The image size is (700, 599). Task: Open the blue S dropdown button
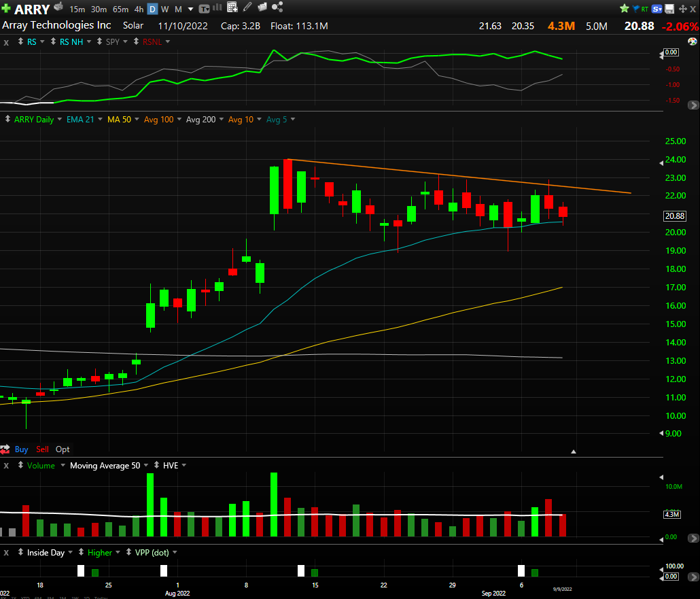tap(657, 8)
